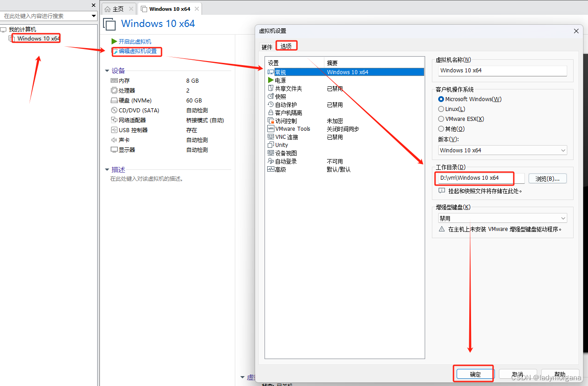Collapse the 描述 section
588x386 pixels.
(x=107, y=170)
